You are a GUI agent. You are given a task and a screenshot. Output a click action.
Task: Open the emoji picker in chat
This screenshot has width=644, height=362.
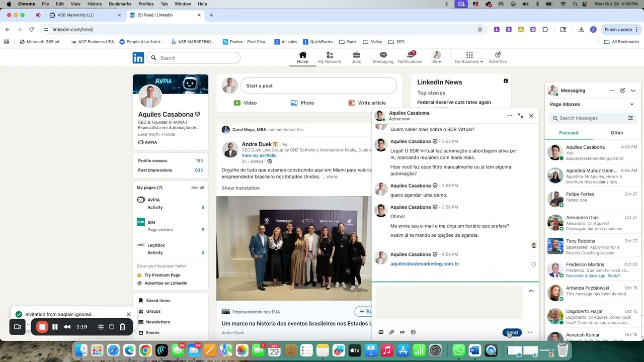[413, 332]
